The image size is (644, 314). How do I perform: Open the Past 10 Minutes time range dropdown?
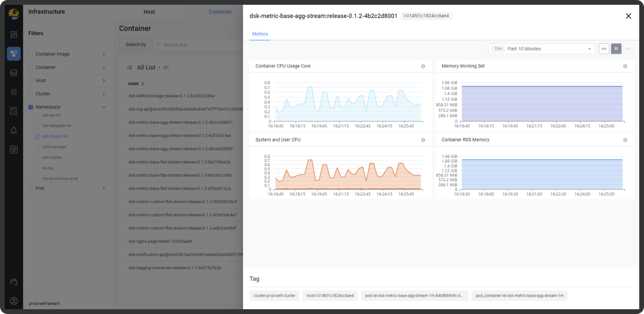pyautogui.click(x=542, y=49)
